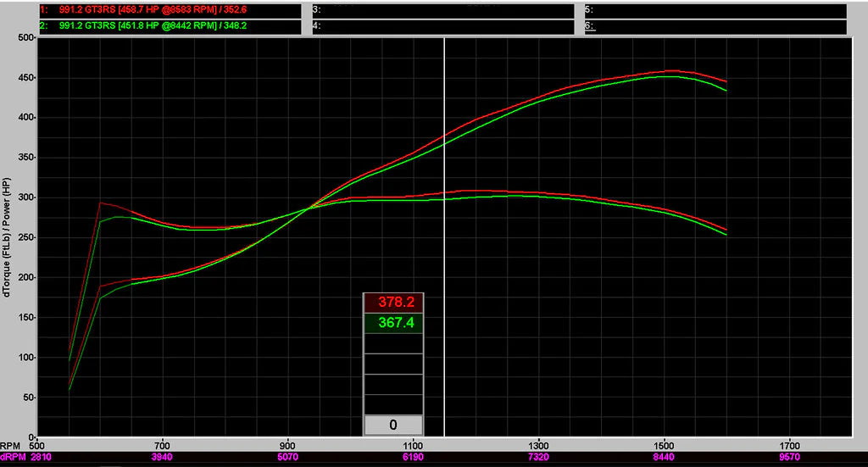Screen dimensions: 868x467
Task: Click the 9570 dRPM value
Action: (x=789, y=456)
